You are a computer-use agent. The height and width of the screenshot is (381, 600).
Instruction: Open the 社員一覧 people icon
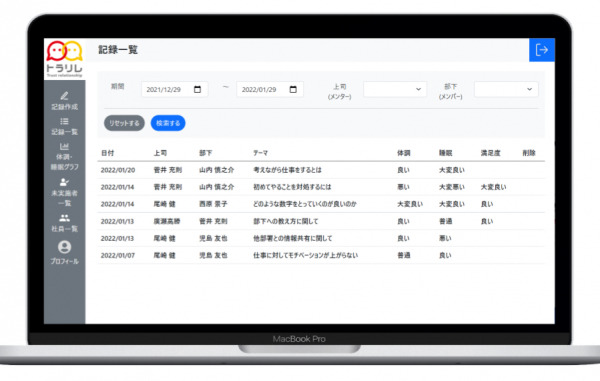(x=64, y=218)
